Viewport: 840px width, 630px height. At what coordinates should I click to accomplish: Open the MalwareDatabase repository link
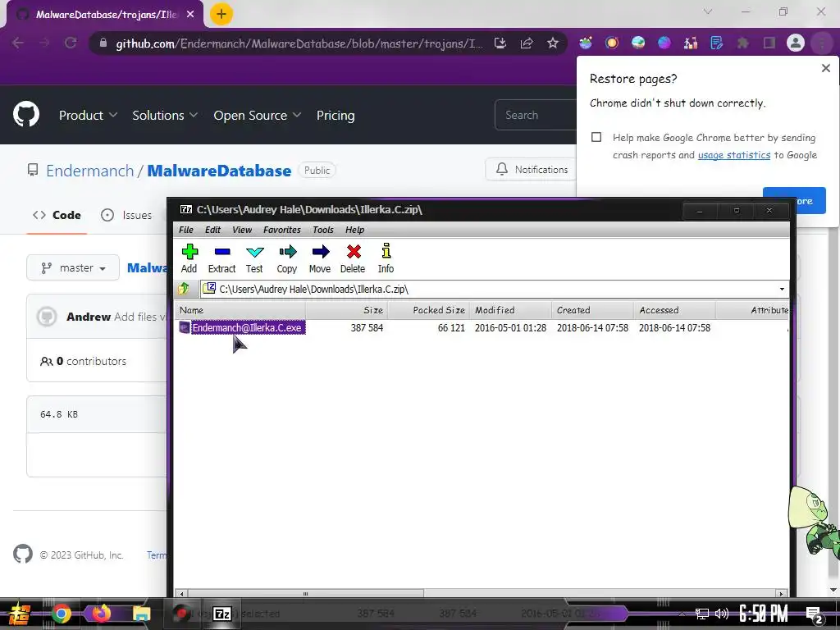(x=219, y=171)
